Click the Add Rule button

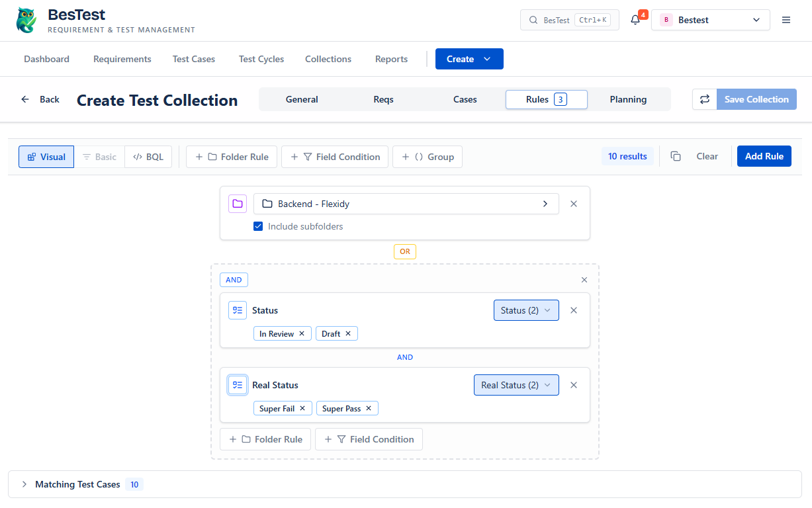764,156
